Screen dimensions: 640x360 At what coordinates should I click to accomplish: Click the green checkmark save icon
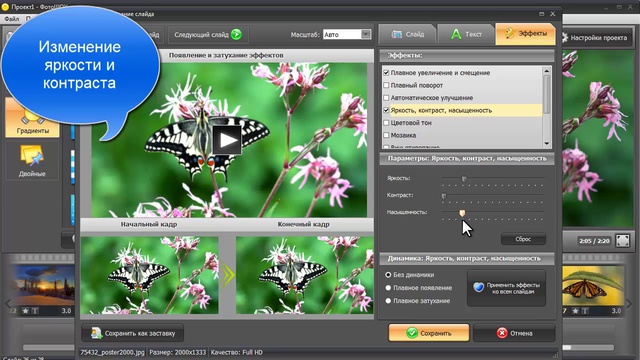click(x=412, y=333)
